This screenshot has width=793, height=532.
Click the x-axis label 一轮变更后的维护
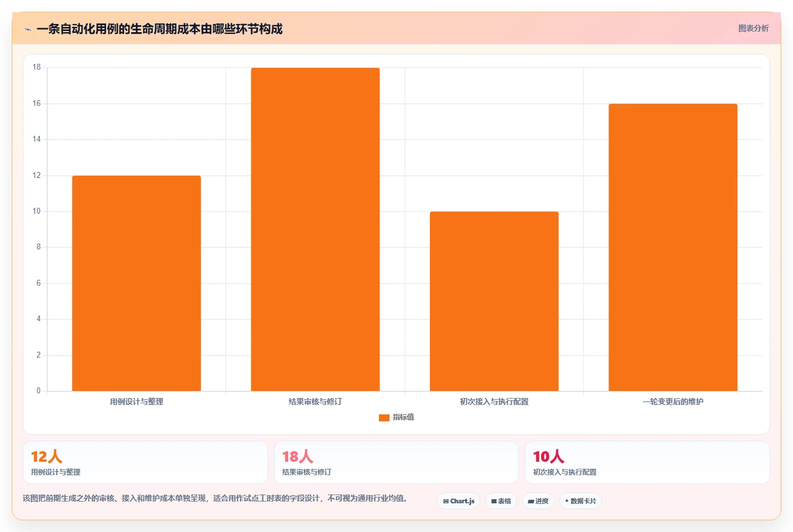click(673, 401)
